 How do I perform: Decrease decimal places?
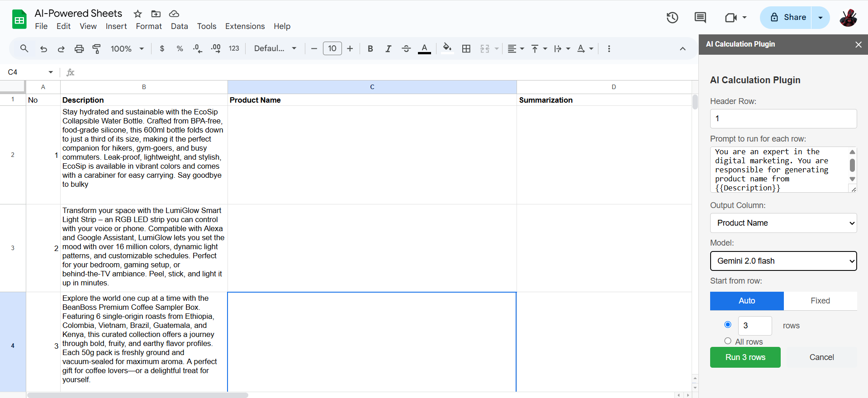[x=198, y=49]
